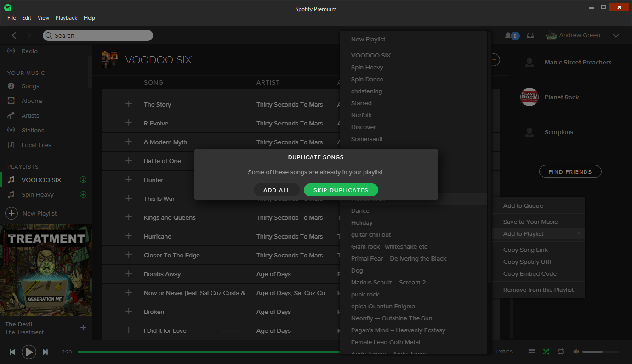Image resolution: width=632 pixels, height=364 pixels.
Task: Mute with the volume speaker icon
Action: pyautogui.click(x=576, y=352)
